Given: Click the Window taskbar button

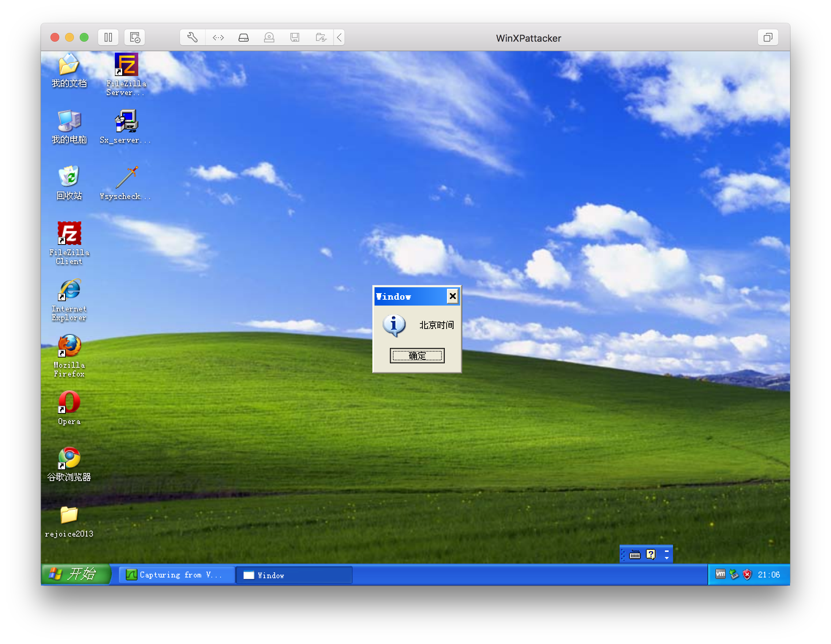Looking at the screenshot, I should pyautogui.click(x=294, y=575).
